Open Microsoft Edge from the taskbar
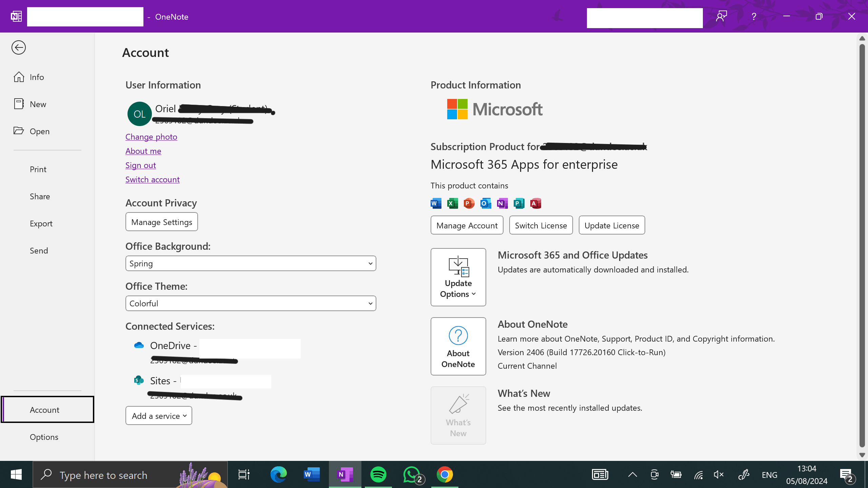The image size is (868, 488). click(x=279, y=474)
